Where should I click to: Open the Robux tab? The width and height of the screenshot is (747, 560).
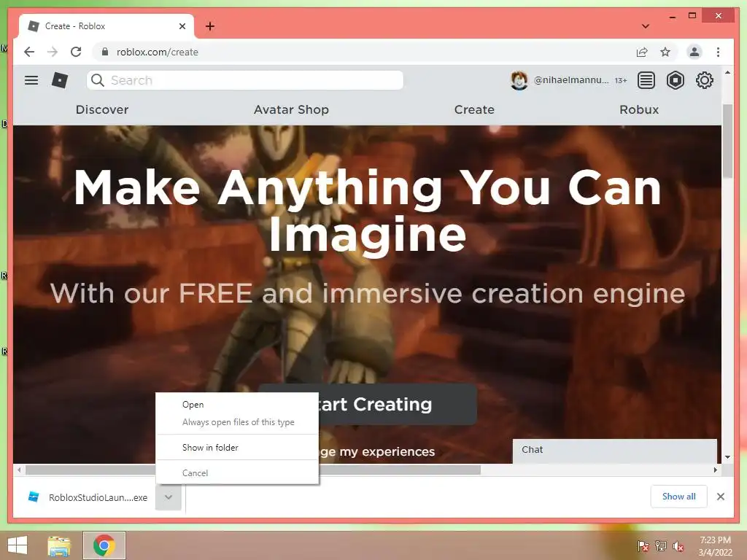(x=639, y=109)
